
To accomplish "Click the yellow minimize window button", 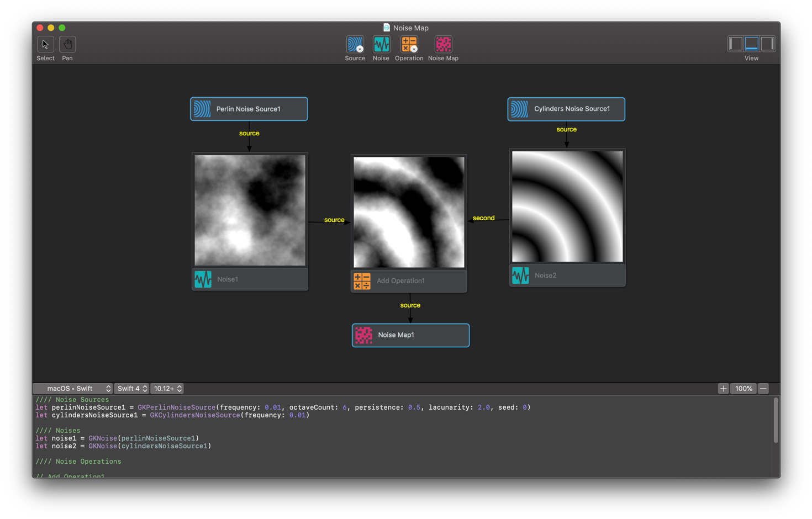I will (x=51, y=28).
